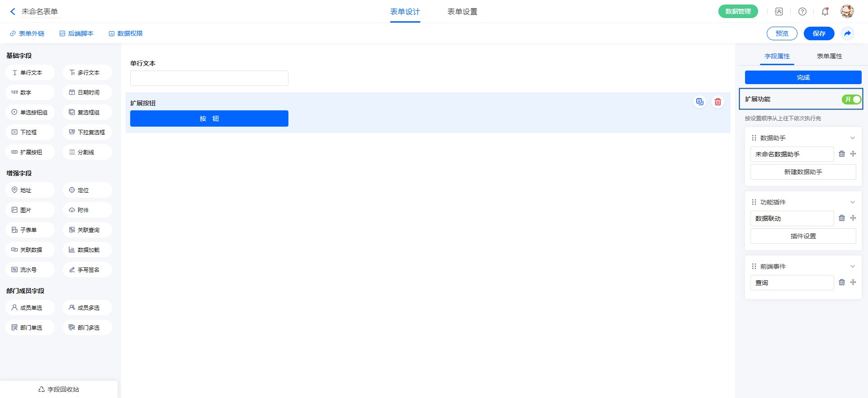Image resolution: width=868 pixels, height=398 pixels.
Task: Collapse the 数据助手 section
Action: click(852, 138)
